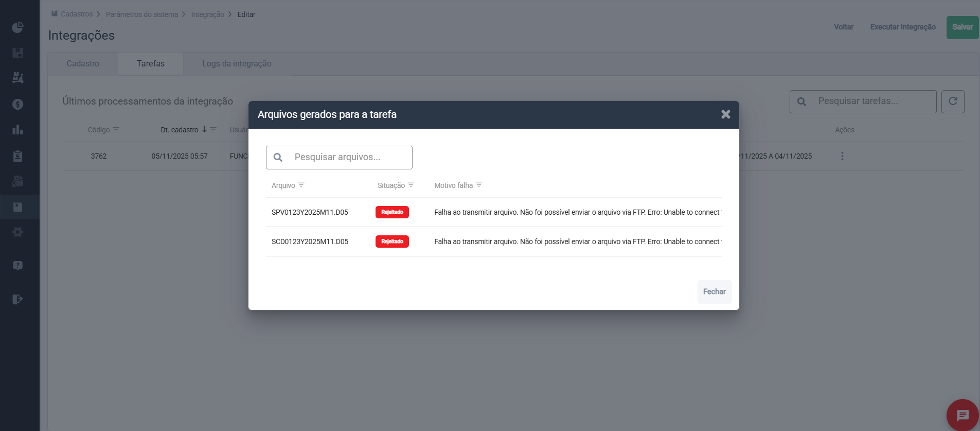Click the magnifier icon in Pesquisar arquivos
The image size is (980, 431).
pos(278,158)
